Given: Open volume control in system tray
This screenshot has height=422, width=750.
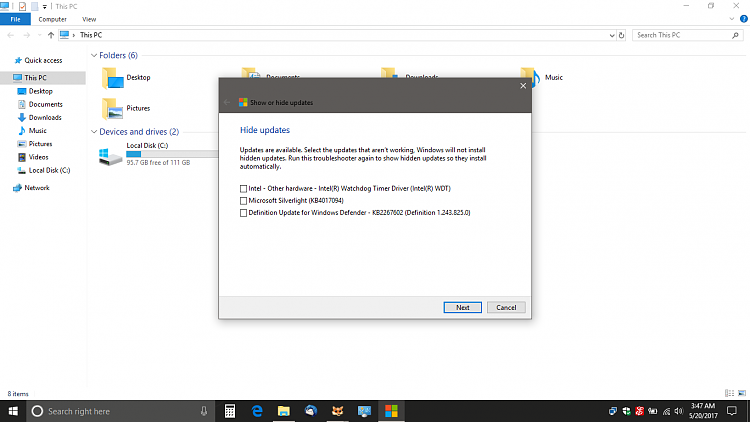Looking at the screenshot, I should pyautogui.click(x=679, y=411).
